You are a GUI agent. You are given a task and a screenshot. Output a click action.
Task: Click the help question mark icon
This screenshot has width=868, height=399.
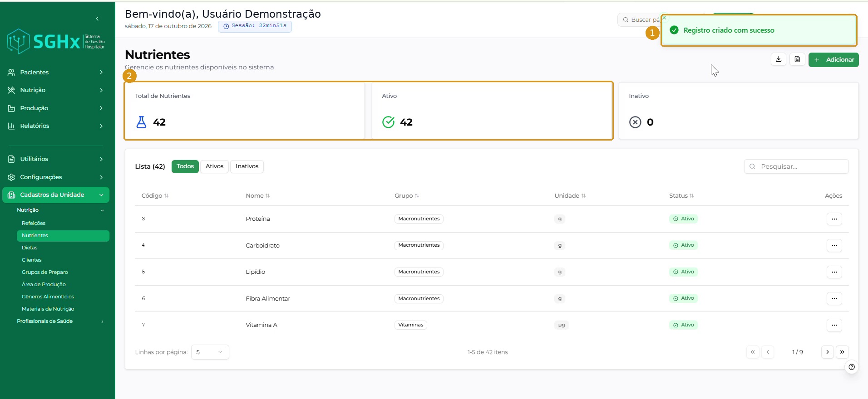click(852, 367)
